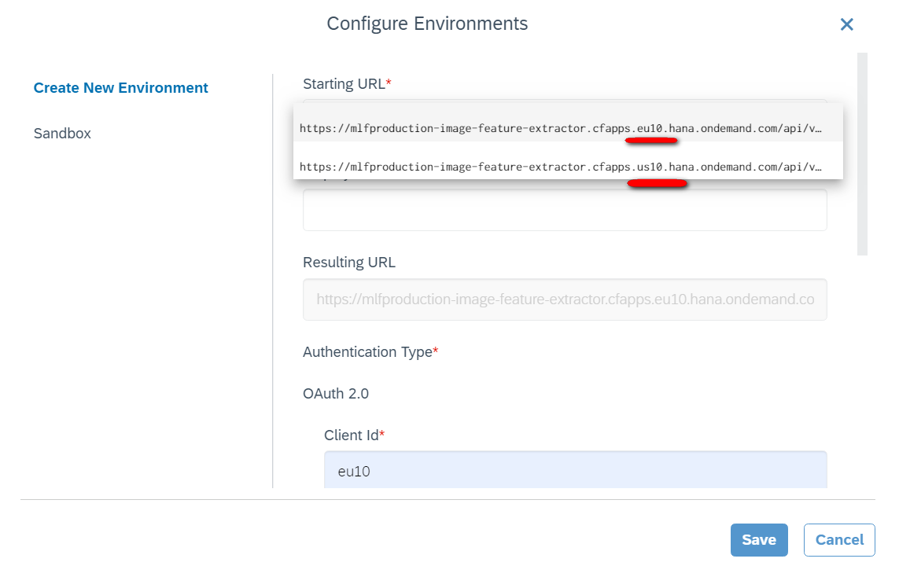Cancel the environment configuration

pyautogui.click(x=838, y=540)
